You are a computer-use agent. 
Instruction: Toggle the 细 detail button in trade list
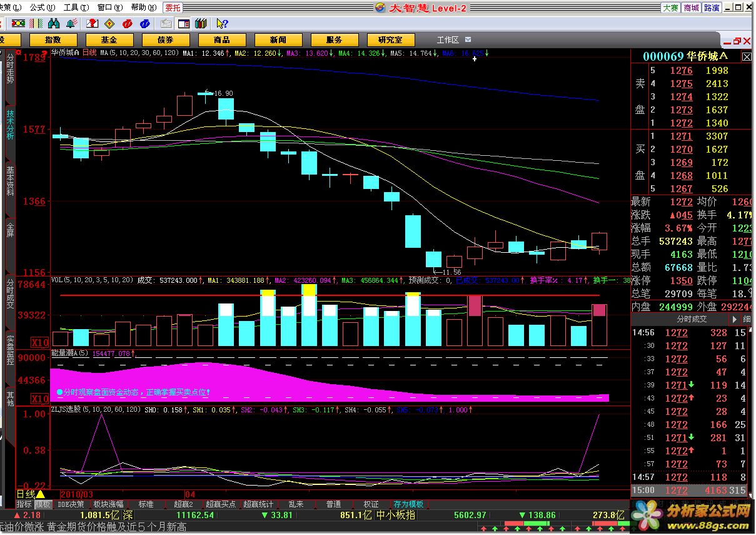747,318
